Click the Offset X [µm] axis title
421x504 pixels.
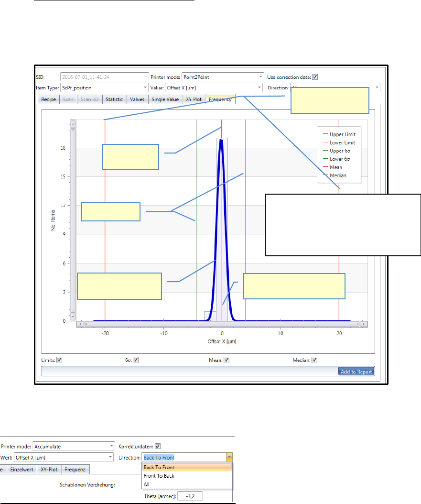pyautogui.click(x=222, y=341)
